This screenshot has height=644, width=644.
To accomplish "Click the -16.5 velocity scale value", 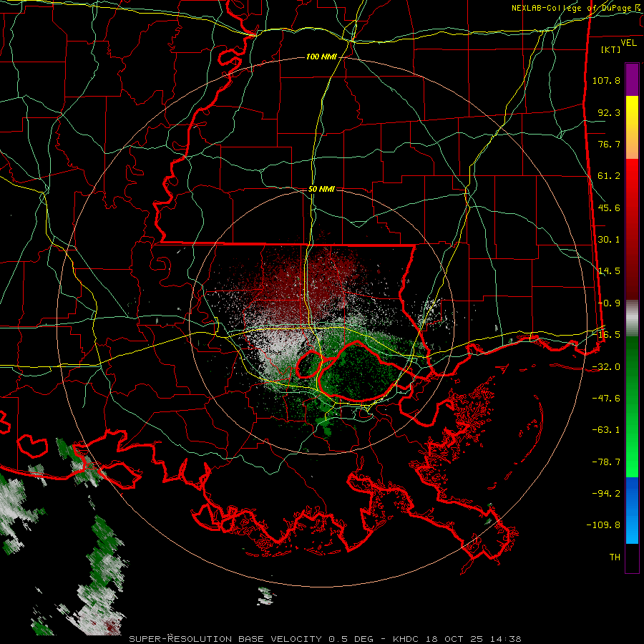I will (x=606, y=335).
